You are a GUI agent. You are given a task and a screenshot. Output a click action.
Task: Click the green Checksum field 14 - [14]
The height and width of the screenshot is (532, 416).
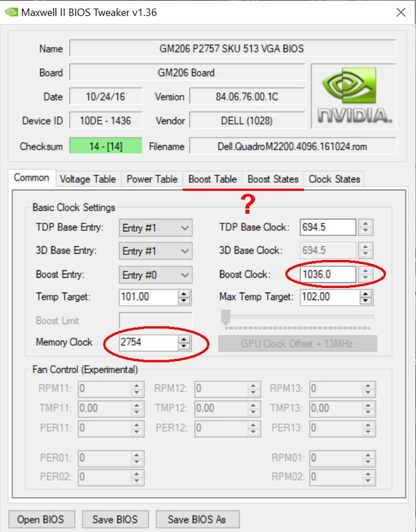[x=106, y=146]
